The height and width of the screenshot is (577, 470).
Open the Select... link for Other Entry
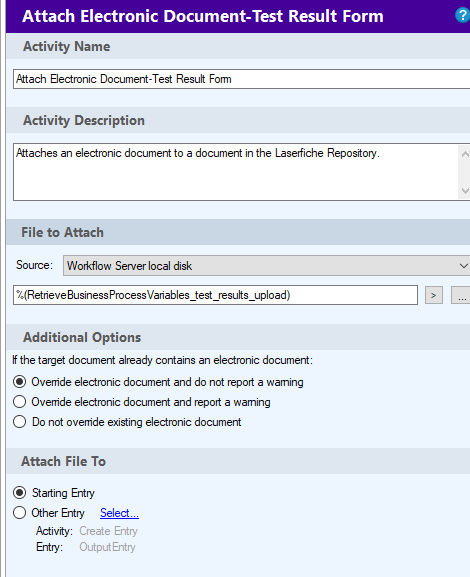[x=119, y=513]
